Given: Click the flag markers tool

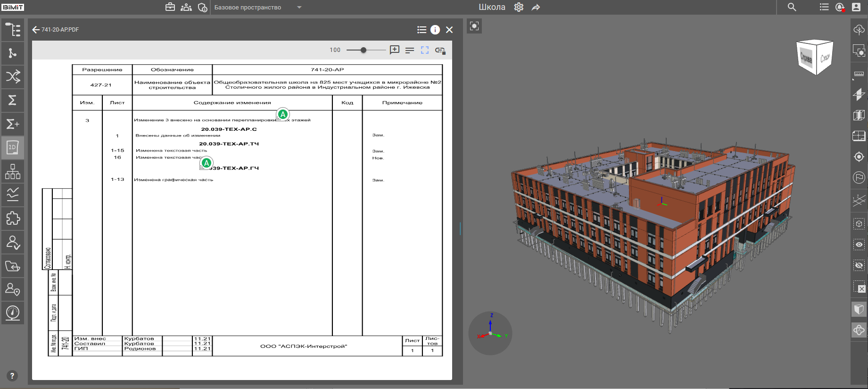Looking at the screenshot, I should coord(859,178).
